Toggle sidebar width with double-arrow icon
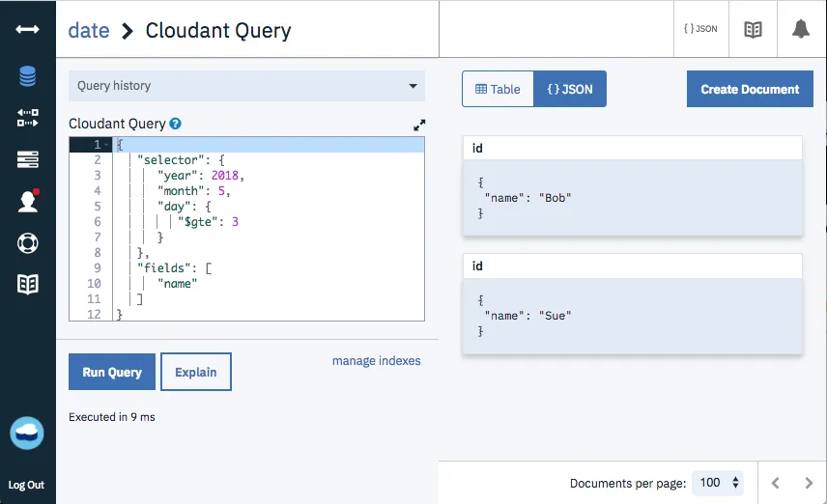Screen dimensions: 827x504 tap(27, 29)
